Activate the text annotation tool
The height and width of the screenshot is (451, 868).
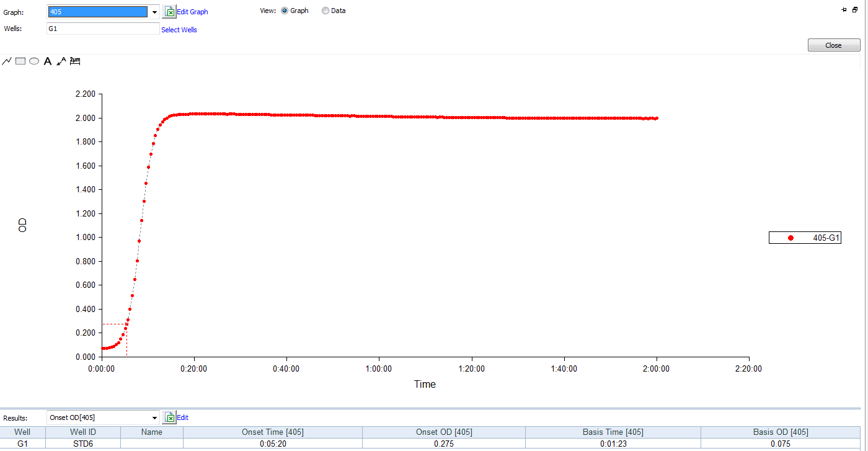(x=48, y=61)
